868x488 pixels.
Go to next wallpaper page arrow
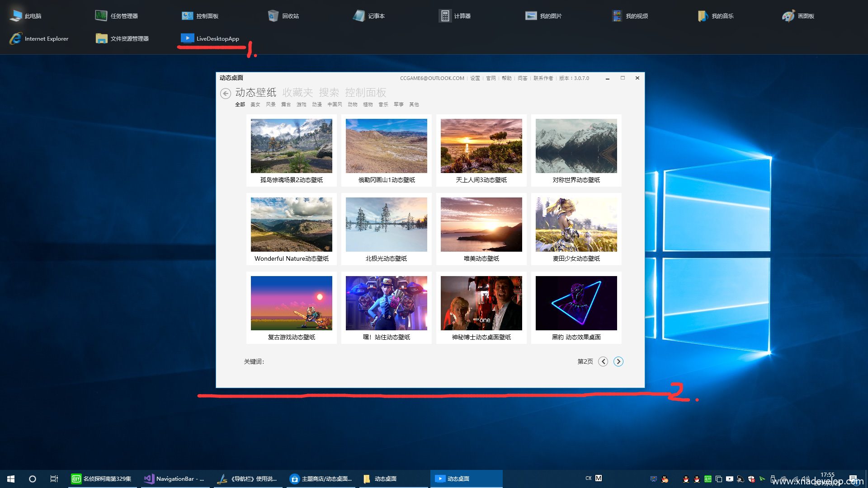click(x=618, y=361)
